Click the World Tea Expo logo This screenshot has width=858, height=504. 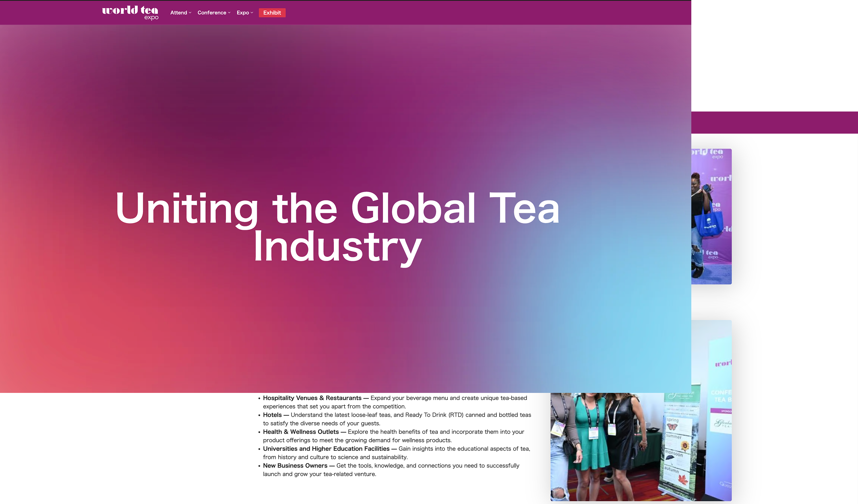[130, 12]
